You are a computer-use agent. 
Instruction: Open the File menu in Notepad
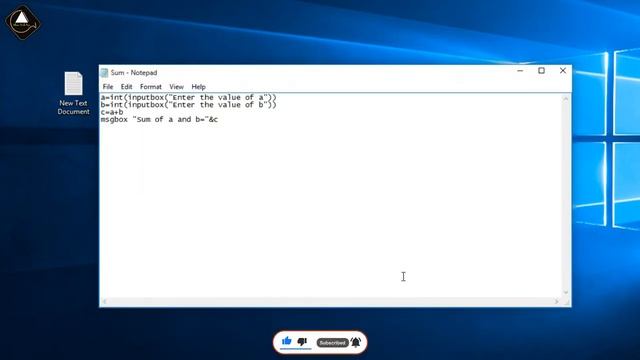(108, 87)
